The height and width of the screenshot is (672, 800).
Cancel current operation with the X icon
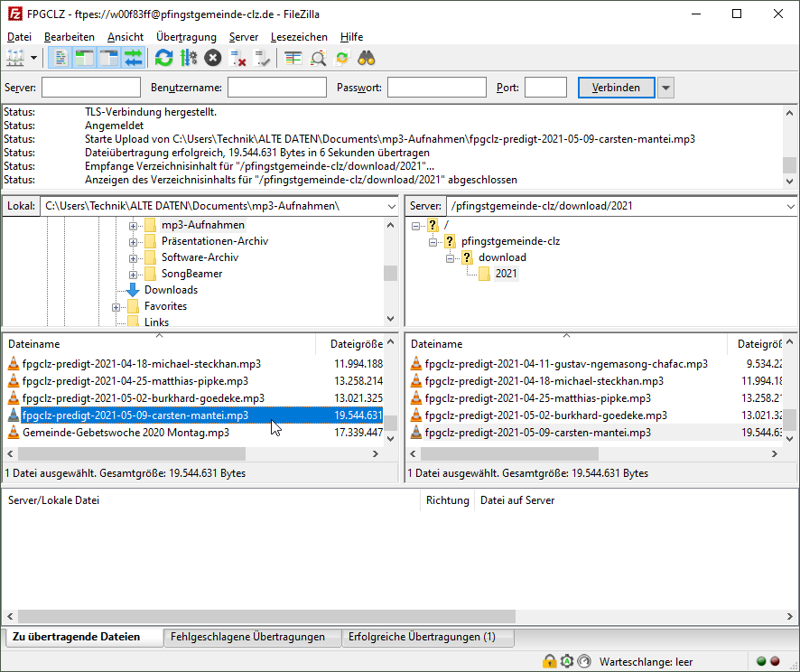212,58
